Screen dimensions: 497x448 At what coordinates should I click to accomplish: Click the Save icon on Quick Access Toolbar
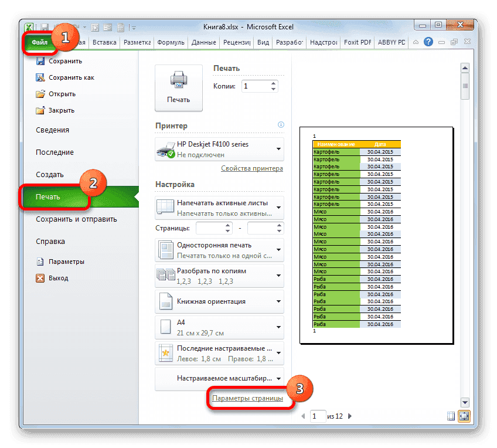(44, 27)
